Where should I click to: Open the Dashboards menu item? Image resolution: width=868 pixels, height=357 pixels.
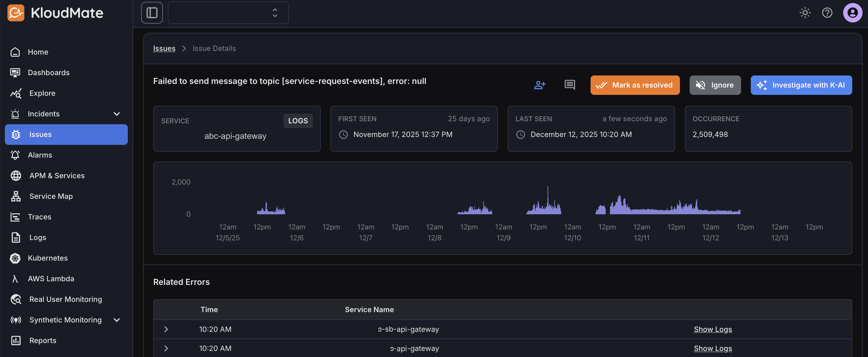click(x=48, y=72)
